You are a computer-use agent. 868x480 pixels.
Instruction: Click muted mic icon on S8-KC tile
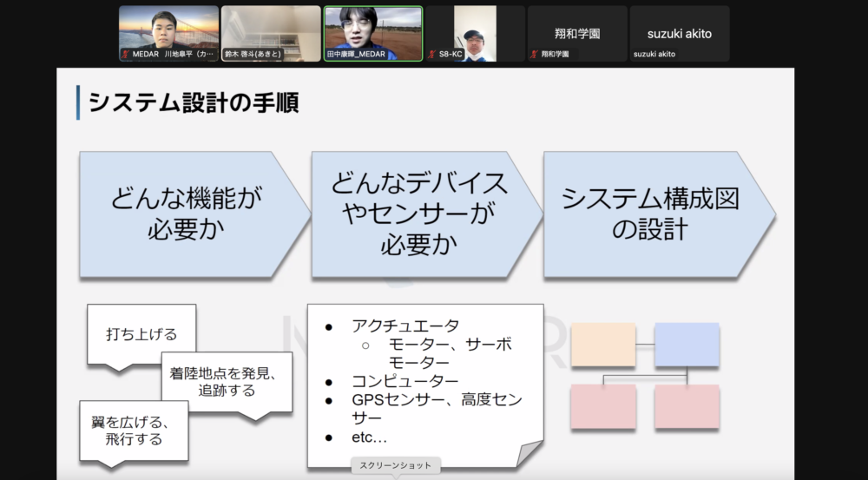(431, 55)
